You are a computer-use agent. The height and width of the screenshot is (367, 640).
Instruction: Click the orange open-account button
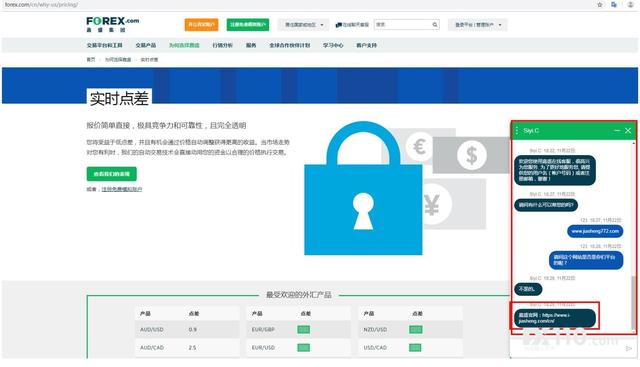pyautogui.click(x=201, y=25)
